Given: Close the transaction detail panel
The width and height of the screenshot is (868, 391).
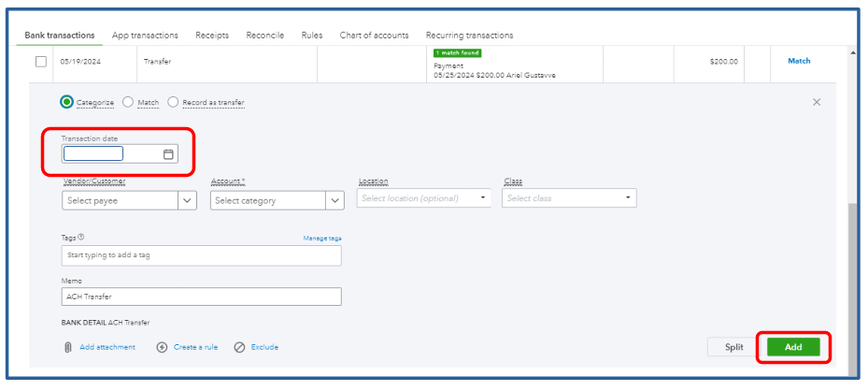Looking at the screenshot, I should 817,102.
